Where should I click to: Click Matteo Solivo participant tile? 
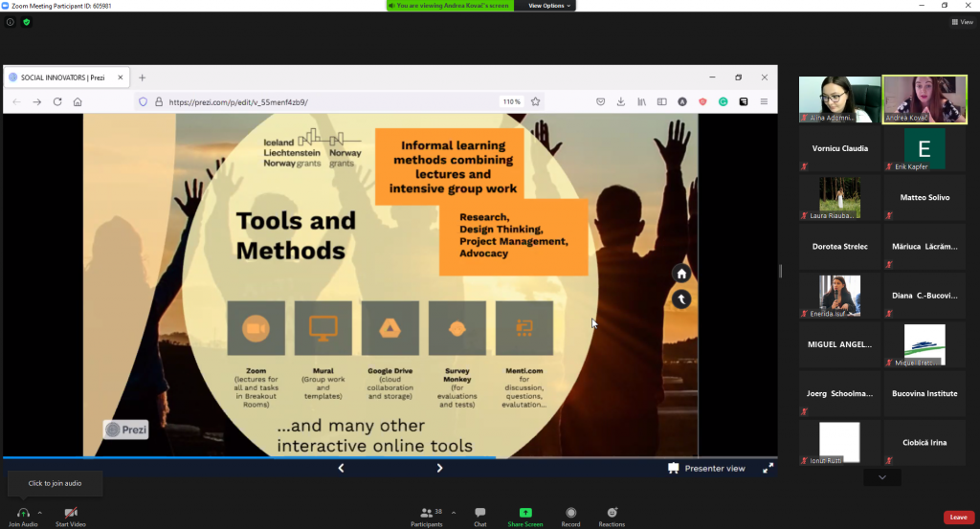(x=924, y=197)
